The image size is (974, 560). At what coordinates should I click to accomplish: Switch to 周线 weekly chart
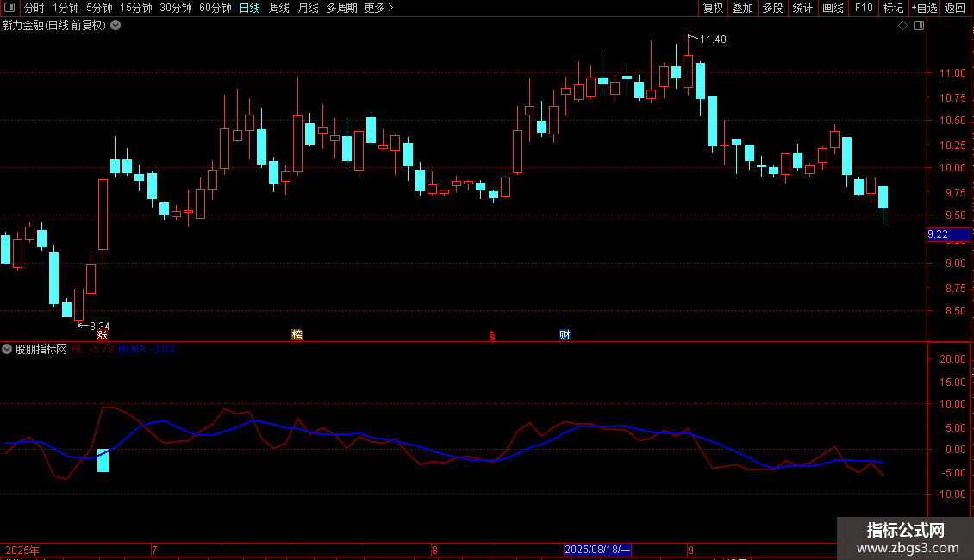[279, 8]
